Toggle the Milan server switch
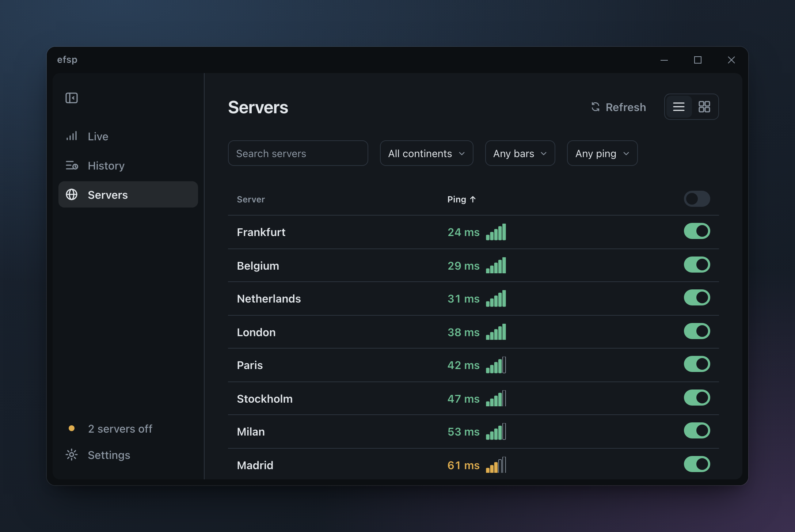The image size is (795, 532). [x=697, y=430]
